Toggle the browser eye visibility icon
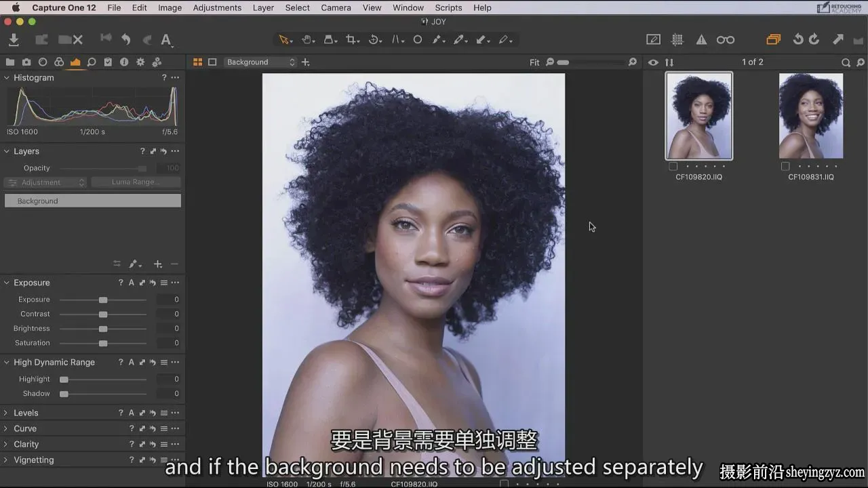This screenshot has width=868, height=488. point(653,62)
